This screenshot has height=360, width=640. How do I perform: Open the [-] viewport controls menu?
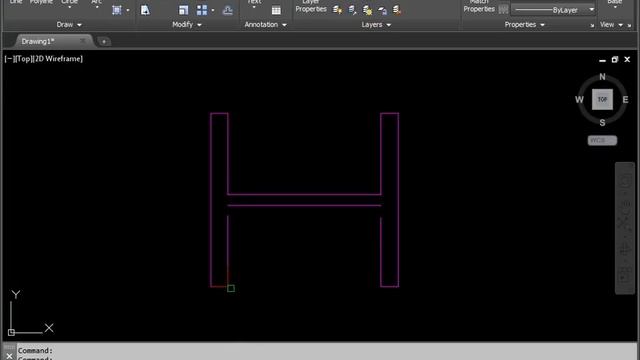9,59
